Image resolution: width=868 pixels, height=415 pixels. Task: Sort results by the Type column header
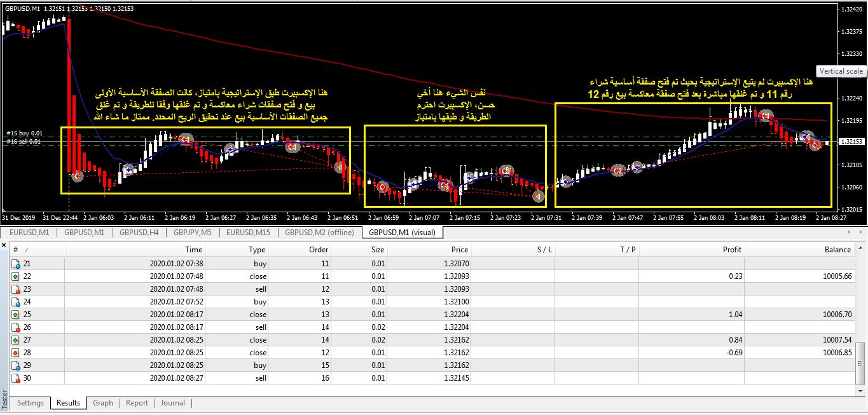[x=257, y=250]
